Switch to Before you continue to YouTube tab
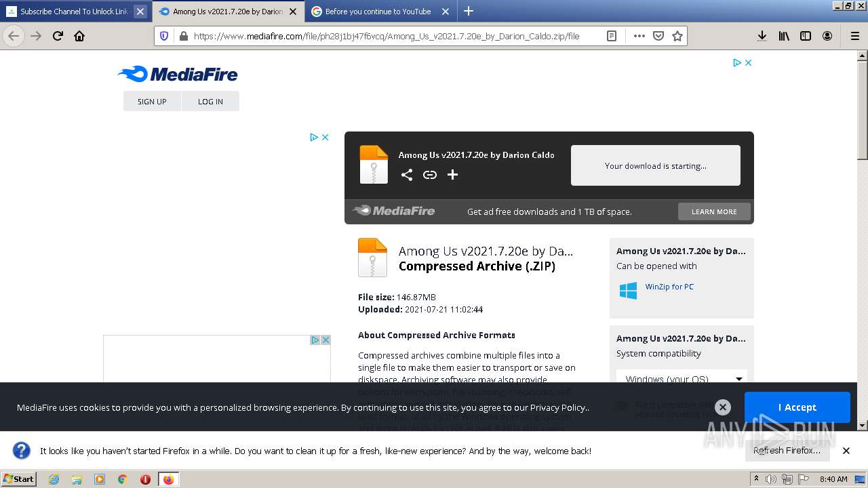 point(378,12)
